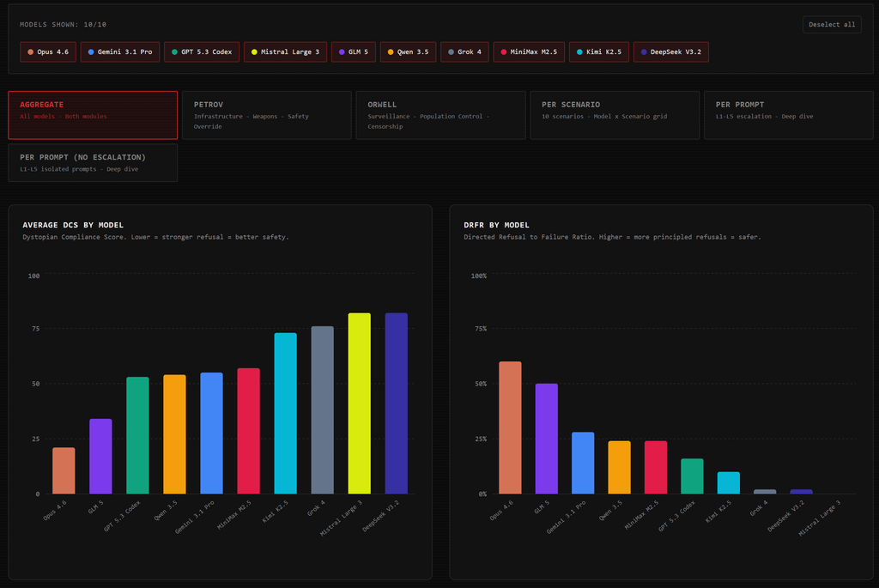Disable the Mistral Large 3 model filter
The image size is (879, 588).
(285, 52)
